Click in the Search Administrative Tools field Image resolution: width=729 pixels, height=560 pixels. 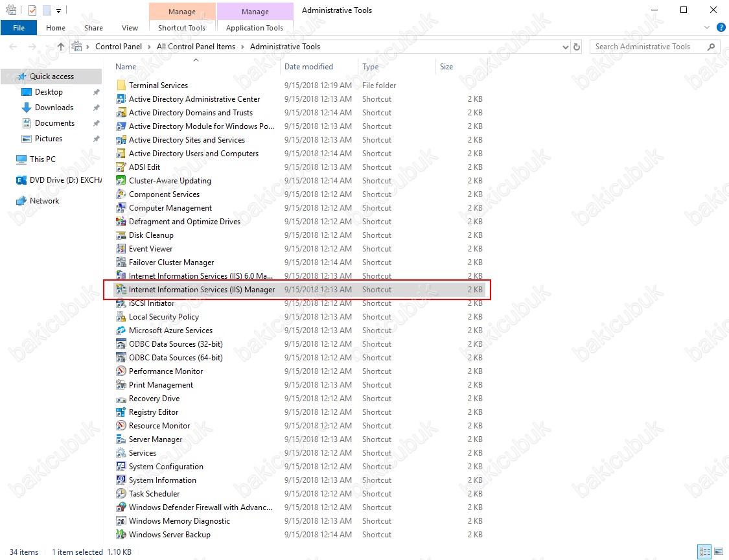654,47
